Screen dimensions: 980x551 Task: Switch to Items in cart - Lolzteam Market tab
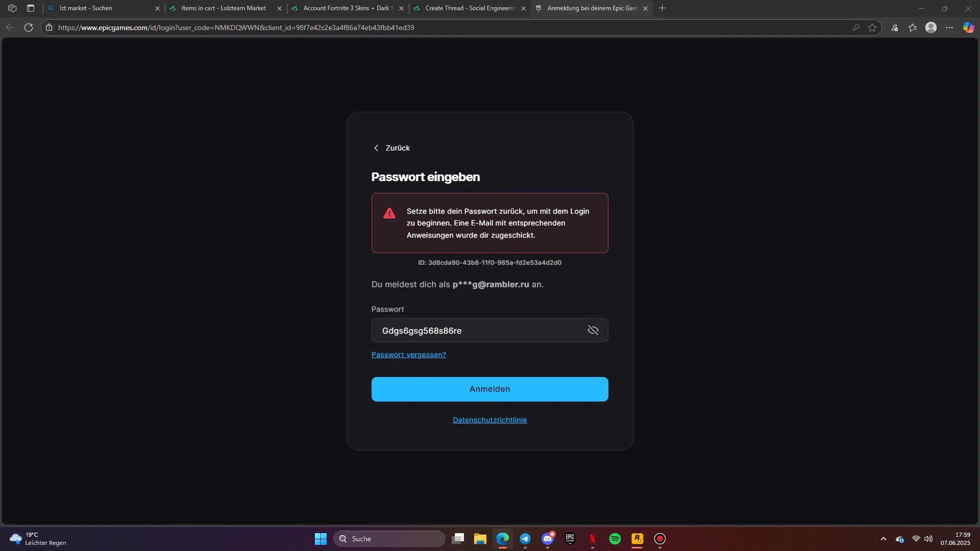pos(225,8)
